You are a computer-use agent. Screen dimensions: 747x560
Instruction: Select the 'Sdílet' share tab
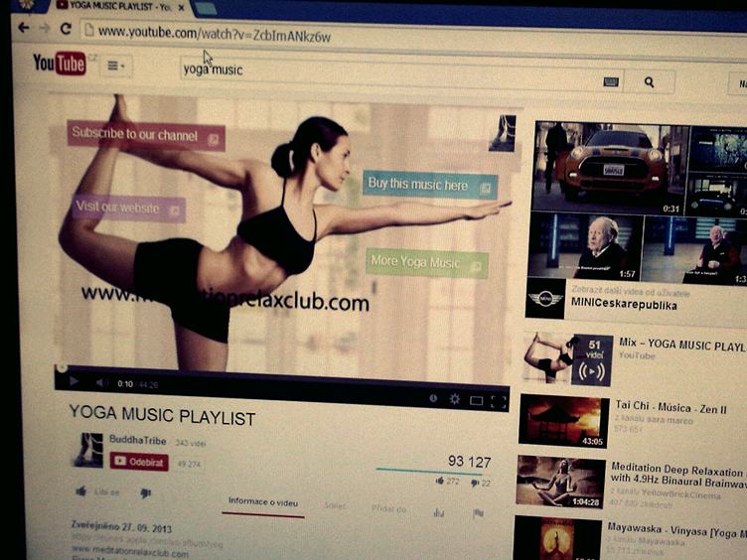pyautogui.click(x=335, y=505)
